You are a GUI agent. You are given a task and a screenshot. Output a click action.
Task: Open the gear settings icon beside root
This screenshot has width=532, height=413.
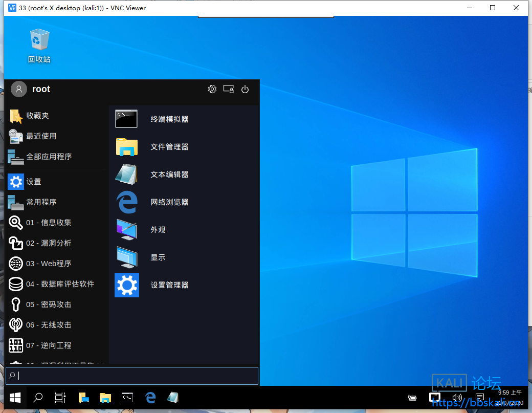click(x=212, y=89)
